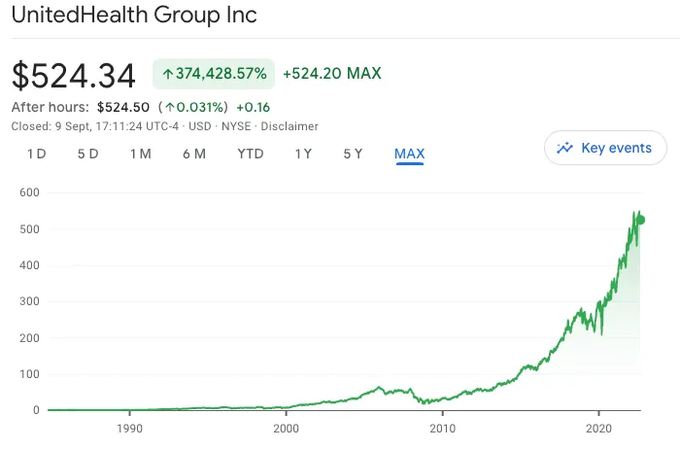Select the 1D time range tab

point(36,154)
